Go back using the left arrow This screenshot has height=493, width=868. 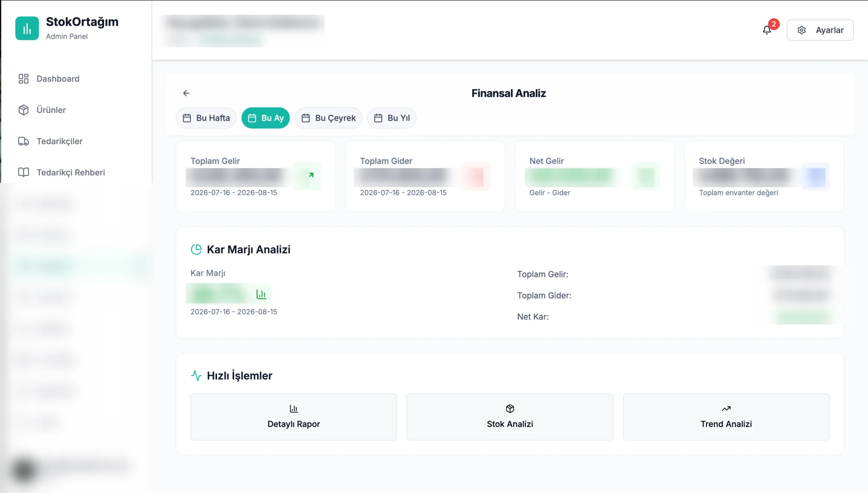186,93
